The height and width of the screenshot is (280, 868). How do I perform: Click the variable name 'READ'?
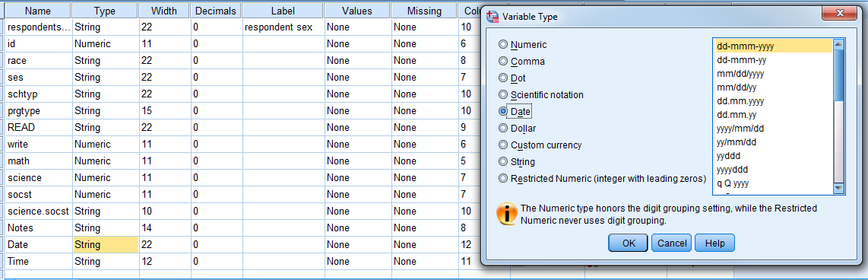click(21, 127)
